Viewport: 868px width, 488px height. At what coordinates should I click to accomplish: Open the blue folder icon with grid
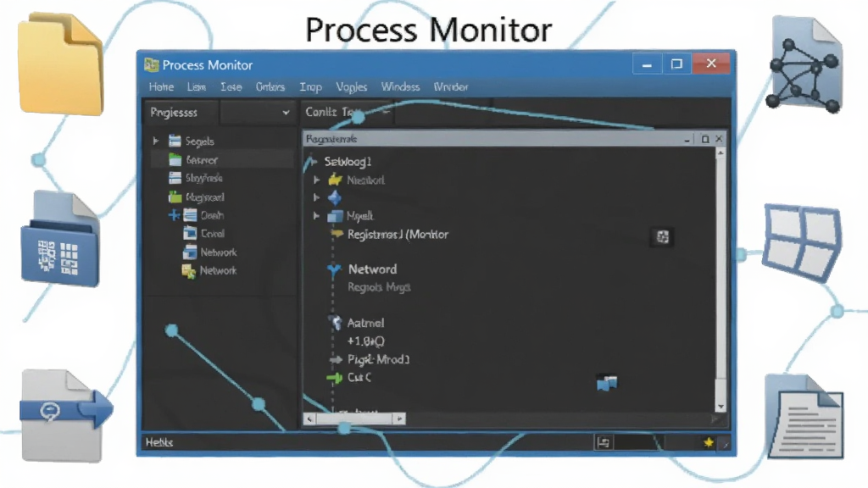[60, 239]
